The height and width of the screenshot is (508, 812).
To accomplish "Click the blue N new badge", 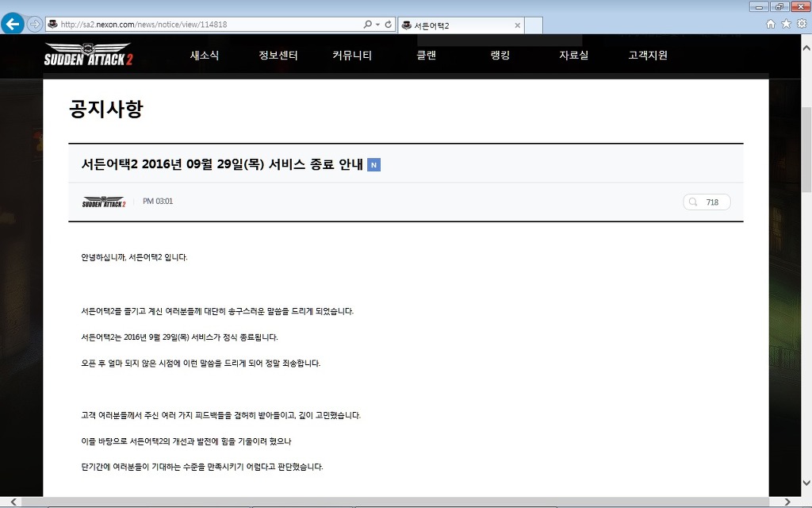I will [x=374, y=165].
